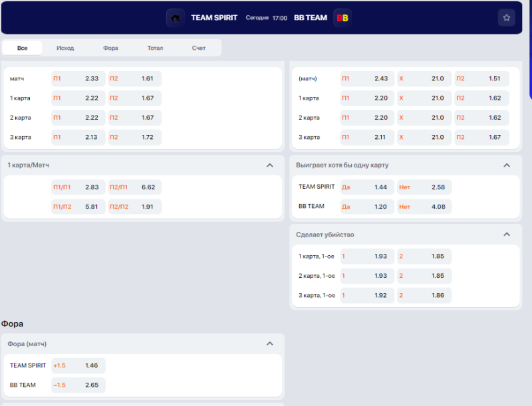
Task: Collapse the "Фора (матч)" section
Action: point(269,344)
